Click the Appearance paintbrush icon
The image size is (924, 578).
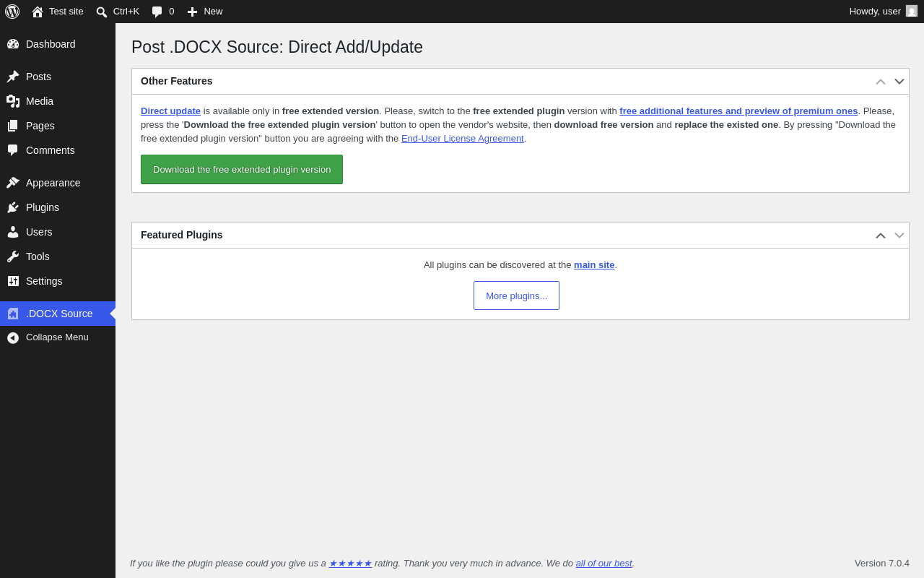[x=13, y=183]
